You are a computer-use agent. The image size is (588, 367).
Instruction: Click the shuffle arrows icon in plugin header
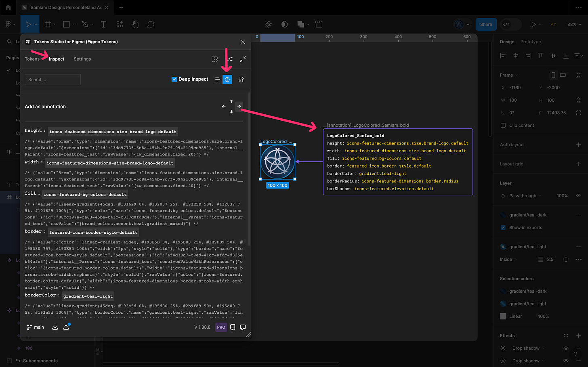[229, 59]
